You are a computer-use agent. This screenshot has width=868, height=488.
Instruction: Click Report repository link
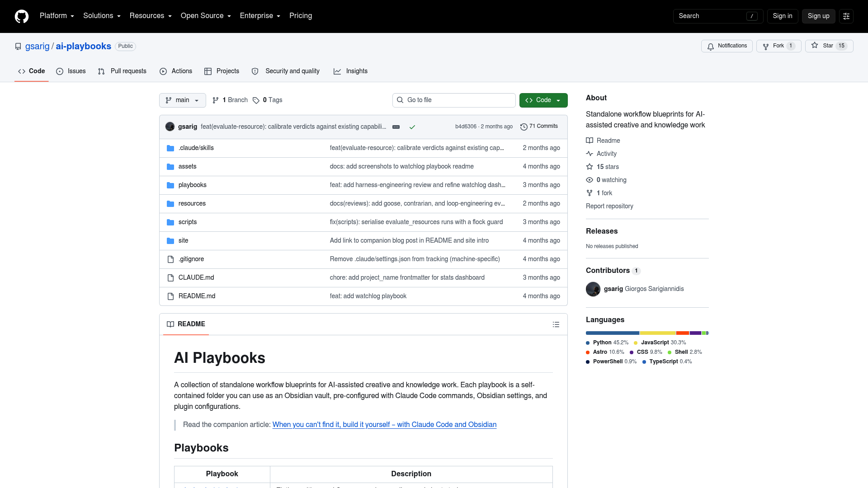tap(609, 206)
